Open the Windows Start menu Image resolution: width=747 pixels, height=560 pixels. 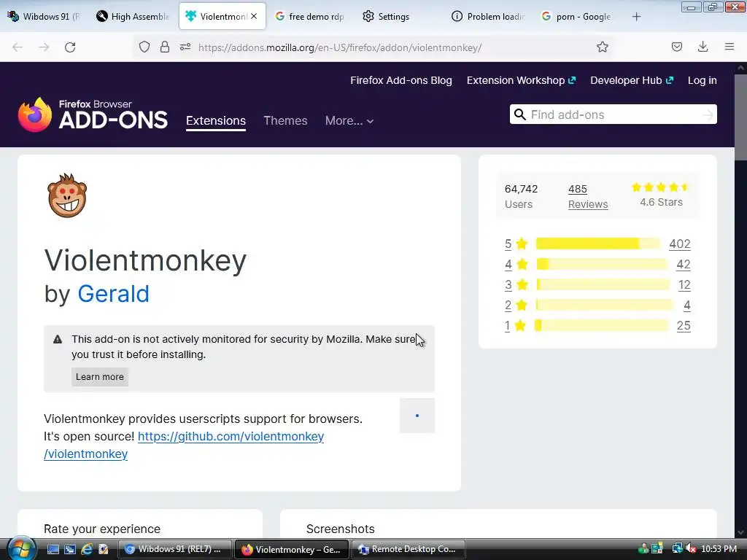(x=21, y=549)
